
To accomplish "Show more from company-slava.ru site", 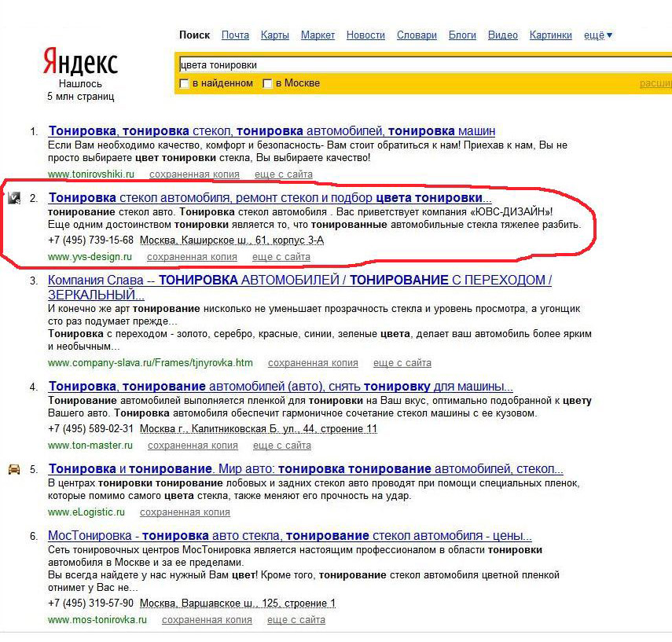I will (x=402, y=363).
